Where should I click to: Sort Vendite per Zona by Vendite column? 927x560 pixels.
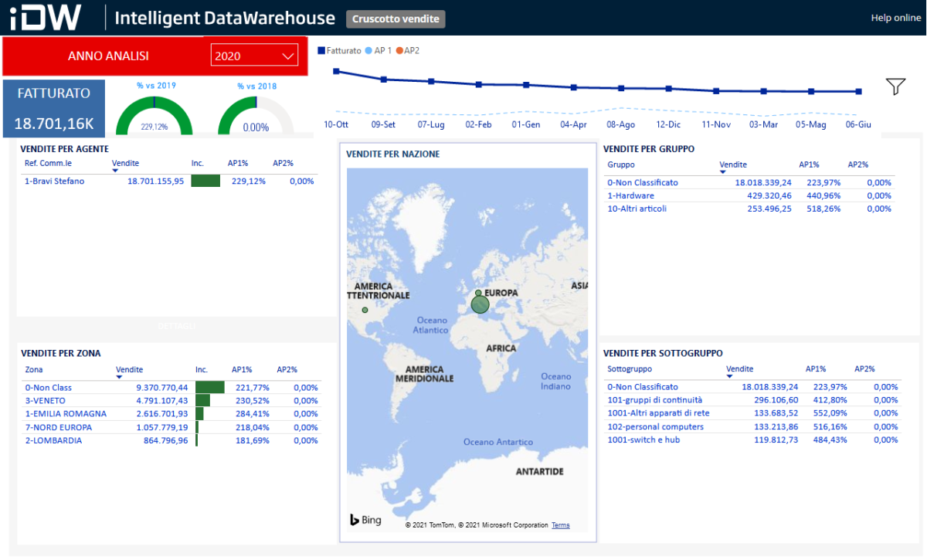pyautogui.click(x=129, y=369)
